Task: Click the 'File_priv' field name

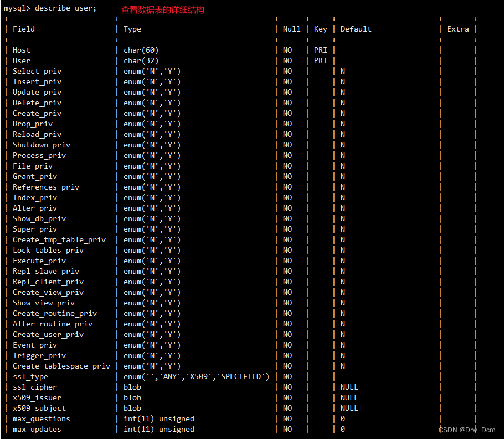Action: coord(33,166)
